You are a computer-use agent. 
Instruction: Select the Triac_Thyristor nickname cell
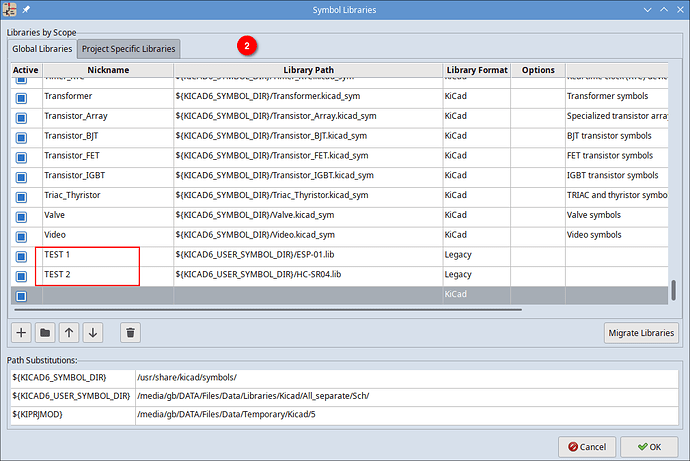point(108,196)
